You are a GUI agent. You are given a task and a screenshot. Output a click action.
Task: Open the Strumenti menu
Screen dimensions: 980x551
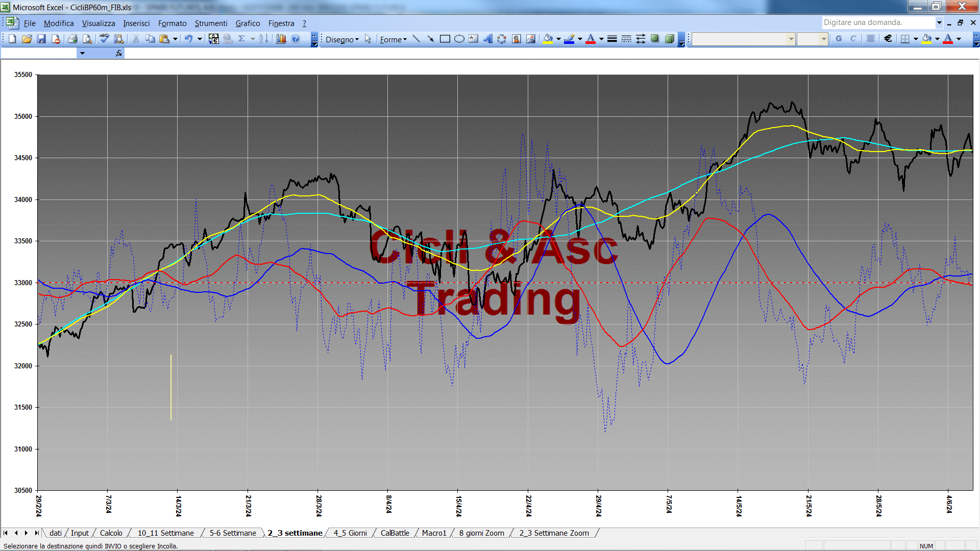[211, 23]
